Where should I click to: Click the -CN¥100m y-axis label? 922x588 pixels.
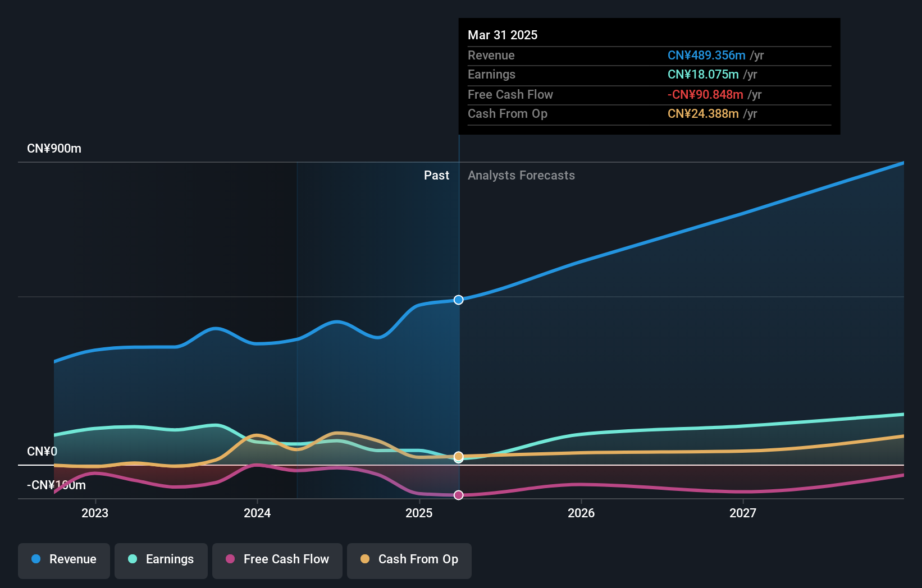(x=56, y=485)
